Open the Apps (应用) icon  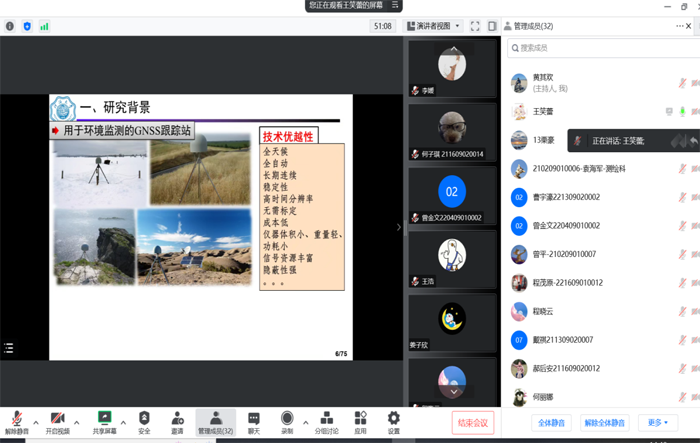(x=360, y=422)
